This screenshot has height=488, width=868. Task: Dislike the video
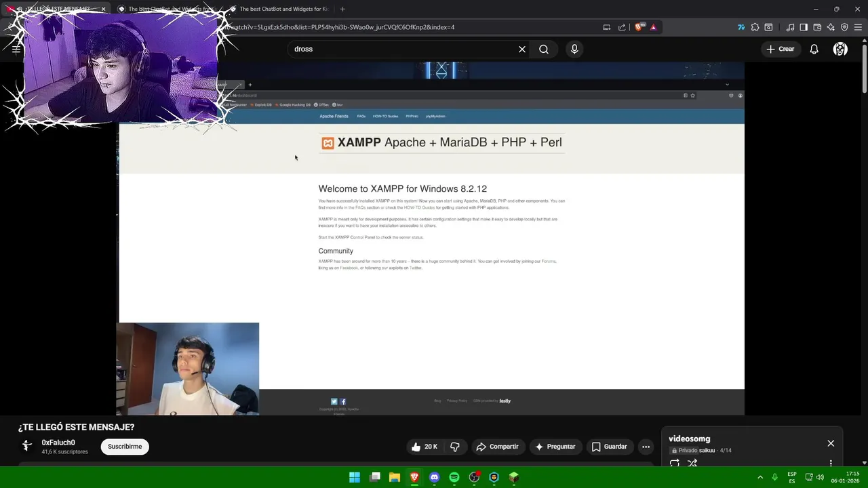coord(455,447)
